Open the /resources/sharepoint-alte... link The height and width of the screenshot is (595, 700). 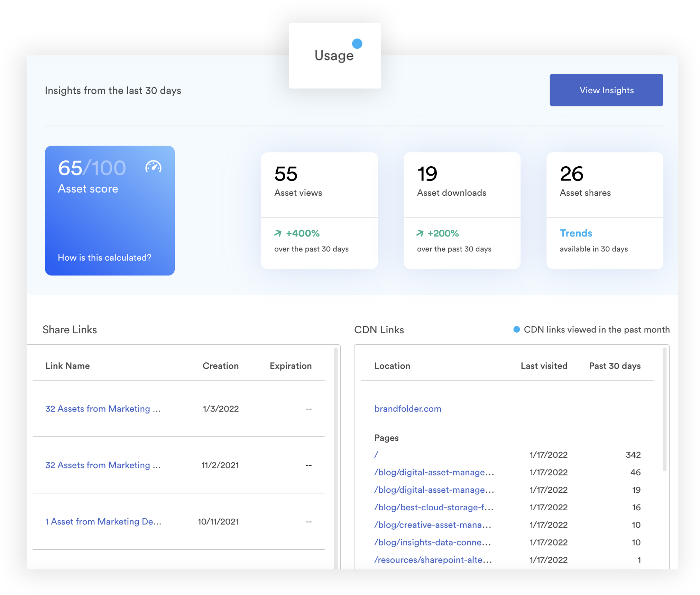tap(433, 560)
